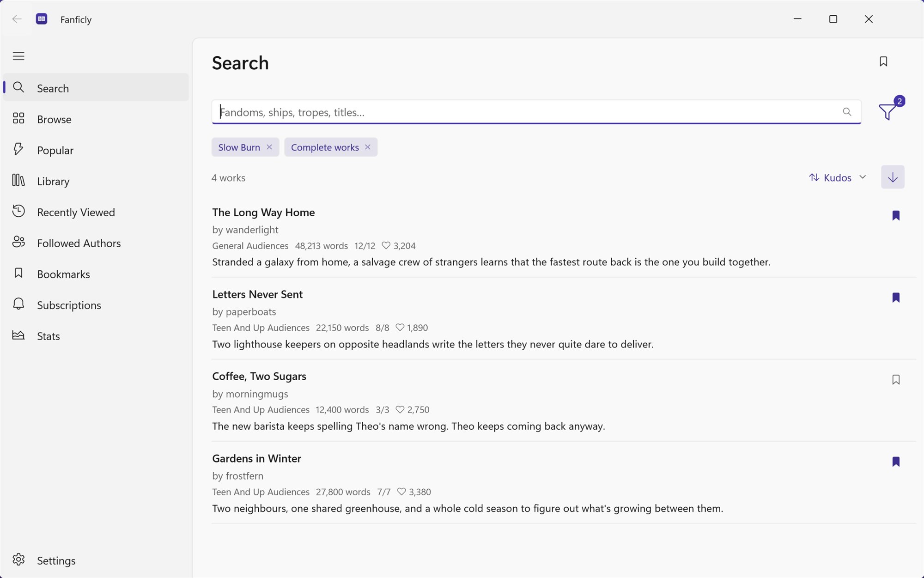Open The Long Way Home work
The height and width of the screenshot is (578, 924).
tap(263, 212)
